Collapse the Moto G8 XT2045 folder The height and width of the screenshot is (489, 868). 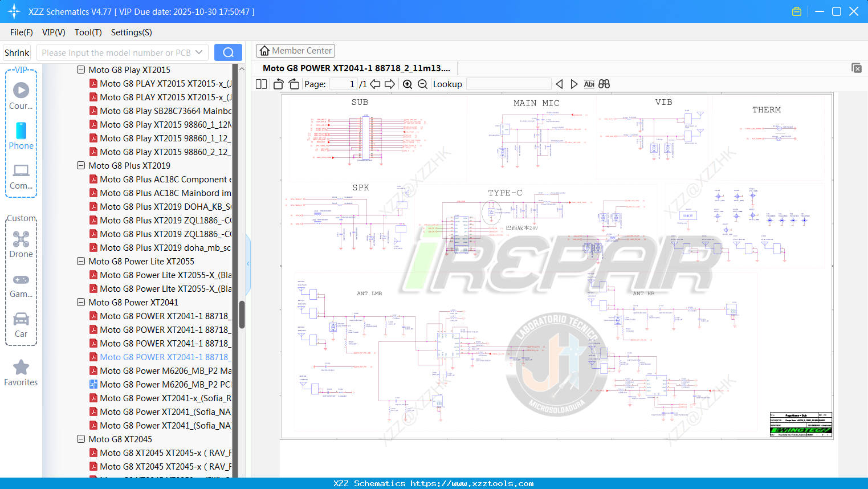81,439
